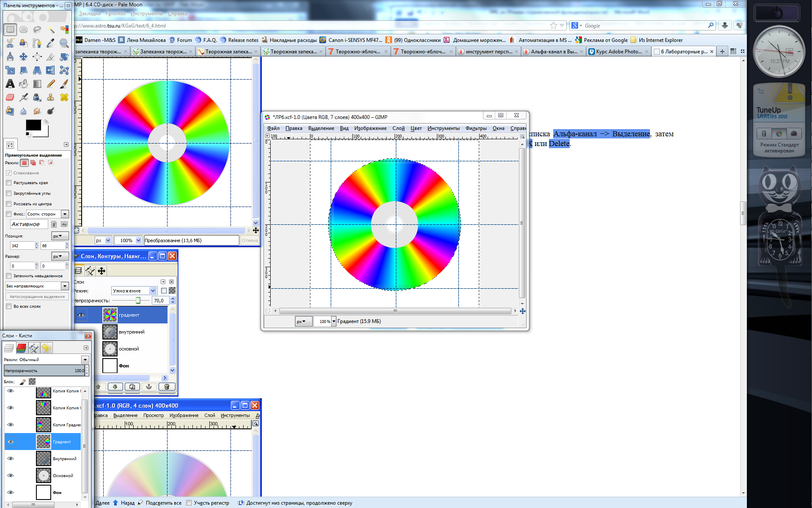Viewport: 812px width, 508px height.
Task: Click the Подсветить все button
Action: [160, 503]
